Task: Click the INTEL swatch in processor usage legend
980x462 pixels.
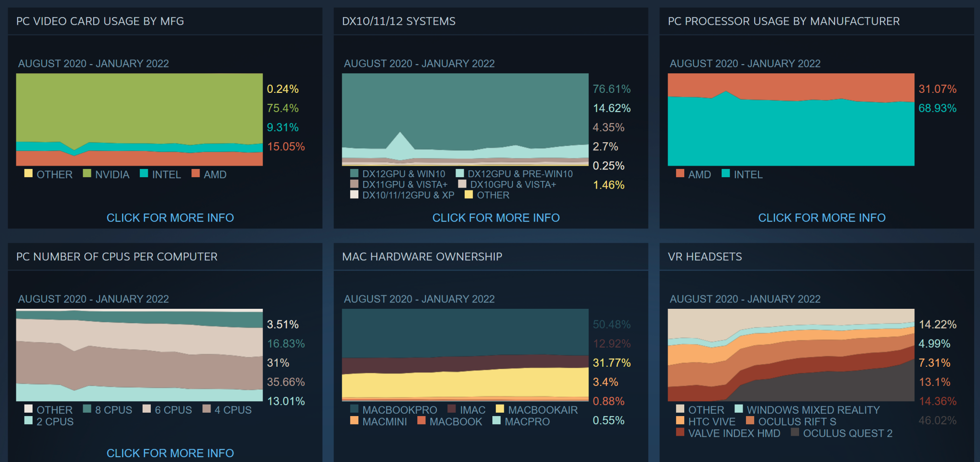Action: click(725, 173)
